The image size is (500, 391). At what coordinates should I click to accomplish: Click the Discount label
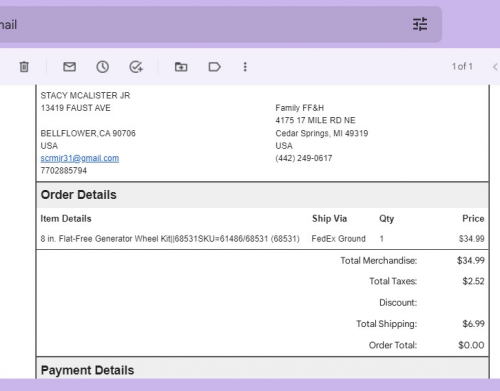pos(398,303)
